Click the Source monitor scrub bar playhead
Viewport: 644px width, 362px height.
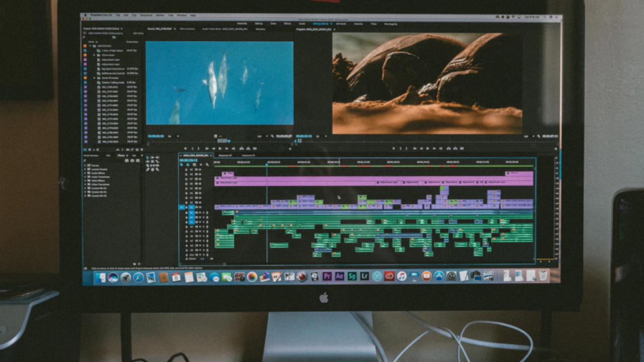(229, 141)
